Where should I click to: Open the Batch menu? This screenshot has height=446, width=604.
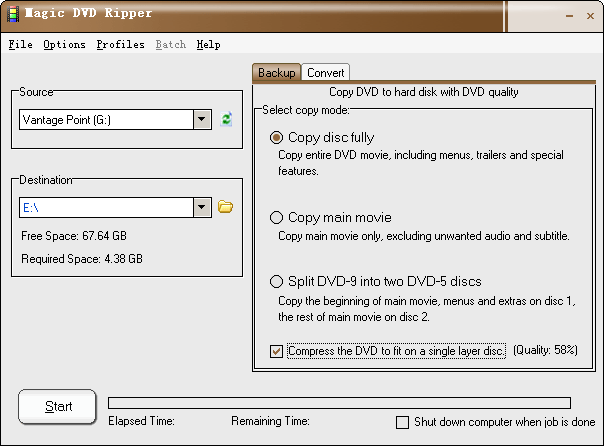(x=171, y=45)
